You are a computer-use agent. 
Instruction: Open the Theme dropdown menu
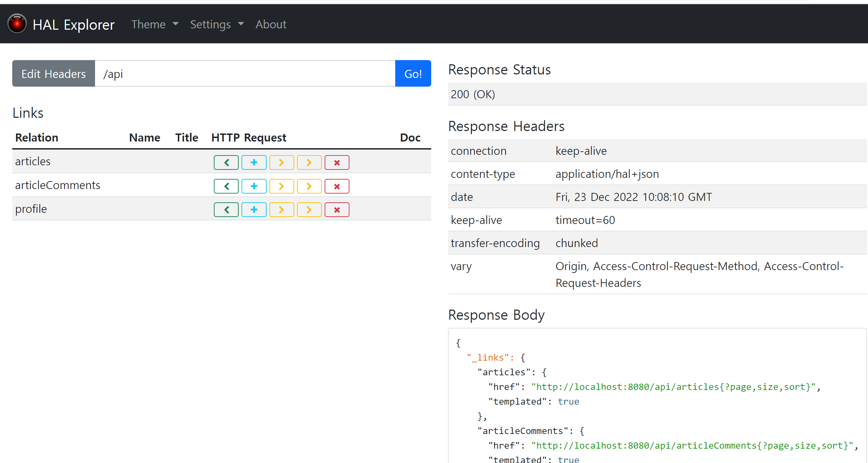155,24
